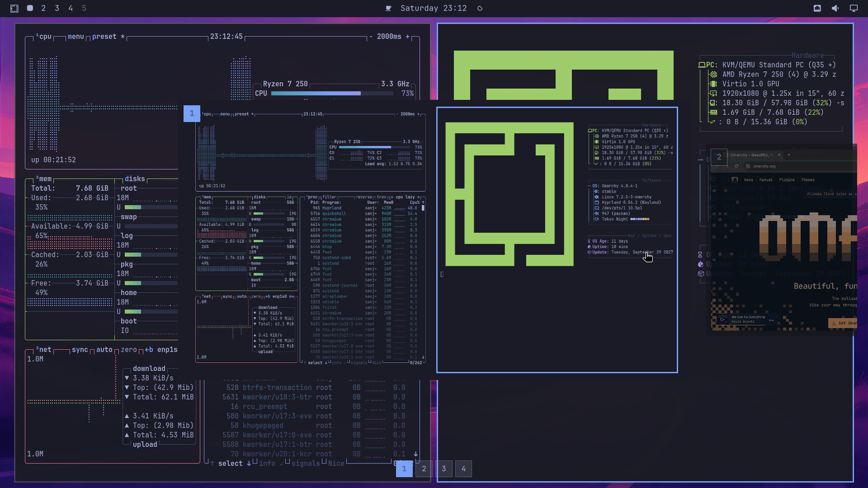
Task: Open the btop 'menu' in large window
Action: point(76,37)
